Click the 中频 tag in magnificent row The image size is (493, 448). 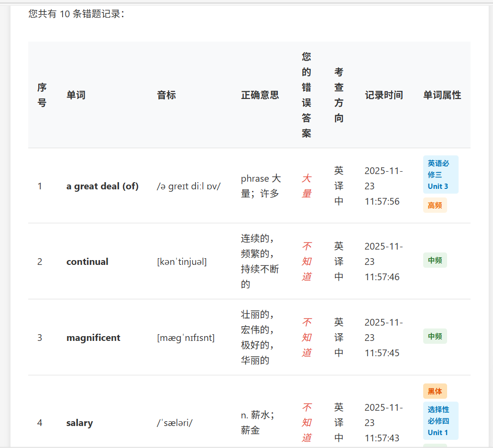coord(435,337)
